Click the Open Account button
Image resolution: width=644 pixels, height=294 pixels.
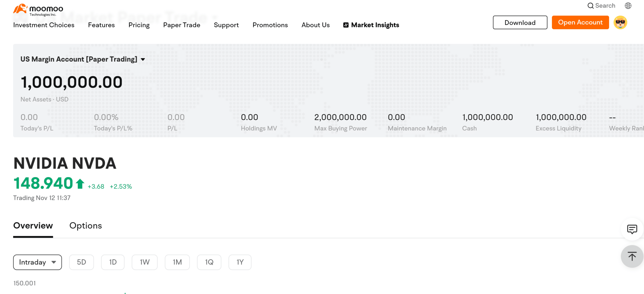[x=580, y=23]
